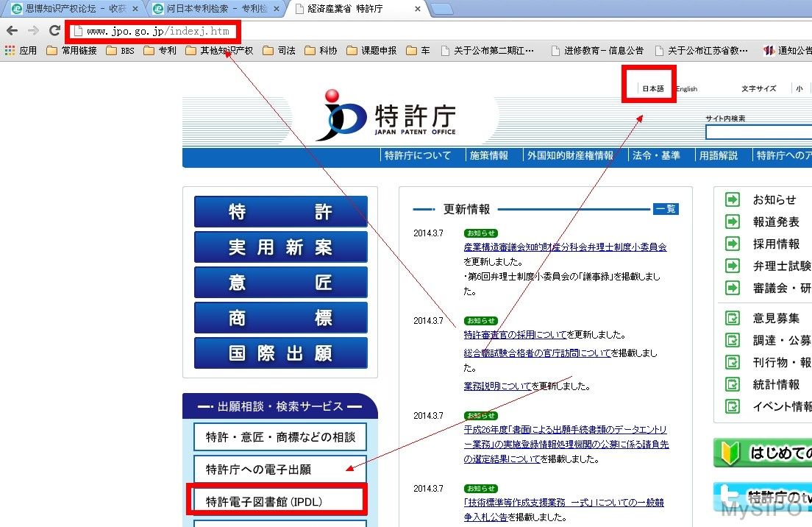Click the site search input field
This screenshot has width=812, height=527.
(x=758, y=132)
